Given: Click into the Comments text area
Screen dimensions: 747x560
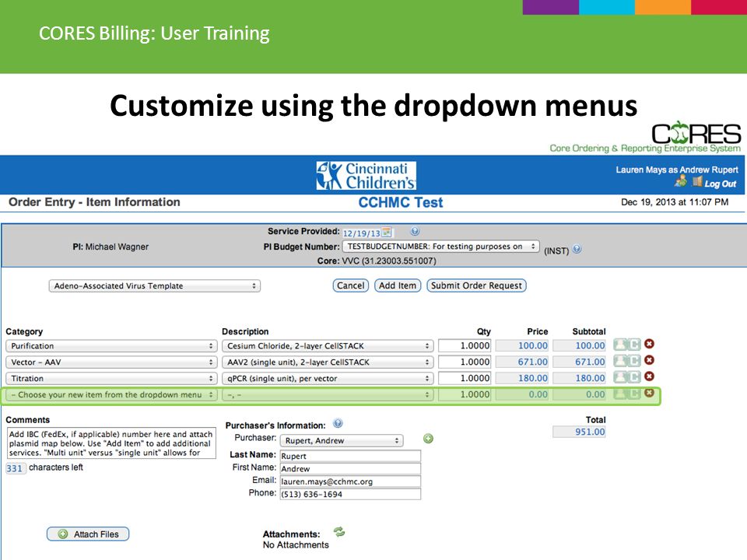Looking at the screenshot, I should [x=111, y=443].
